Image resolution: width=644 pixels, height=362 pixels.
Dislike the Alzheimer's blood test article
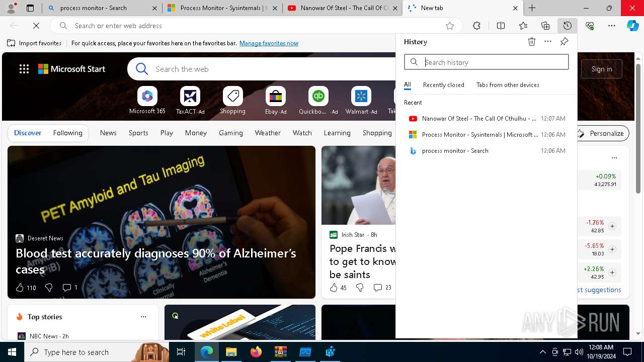(x=49, y=288)
